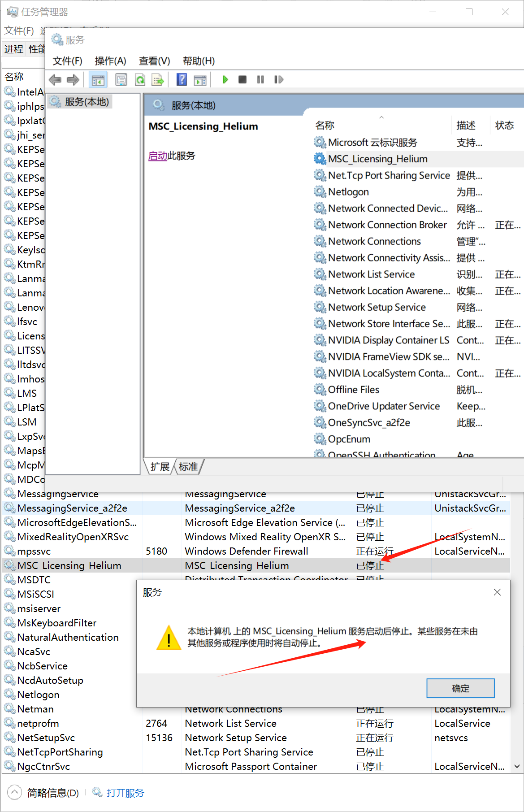Switch to the 标准 tab in Services

tap(188, 467)
